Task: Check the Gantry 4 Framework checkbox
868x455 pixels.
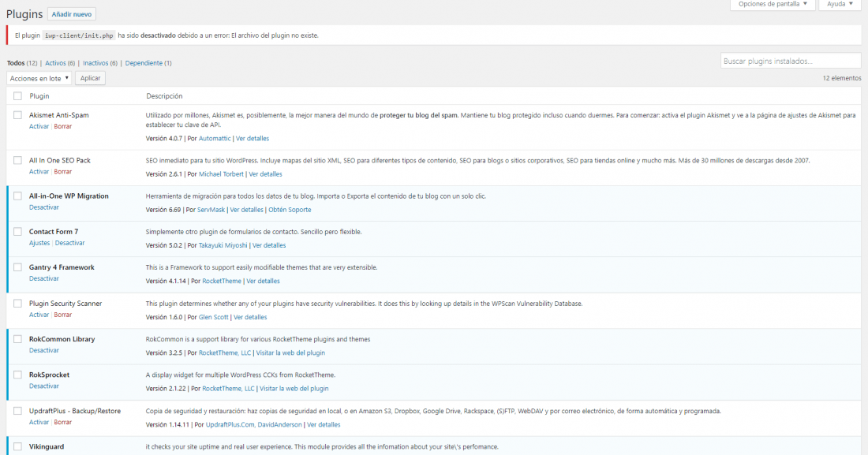Action: tap(17, 267)
